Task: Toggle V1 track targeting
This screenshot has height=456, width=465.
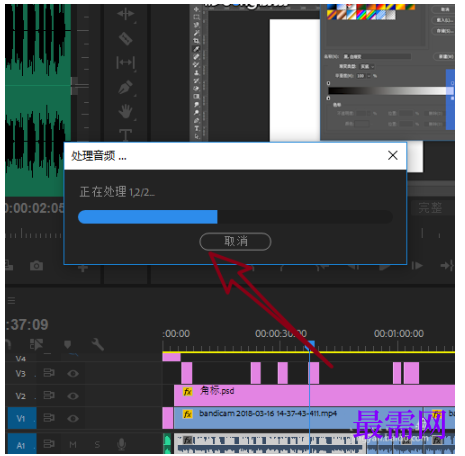Action: 22,418
